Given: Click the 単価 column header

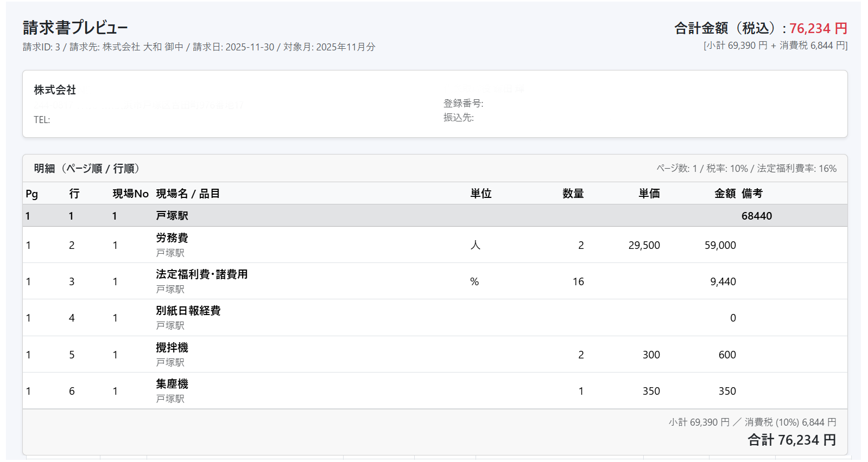Looking at the screenshot, I should (649, 194).
